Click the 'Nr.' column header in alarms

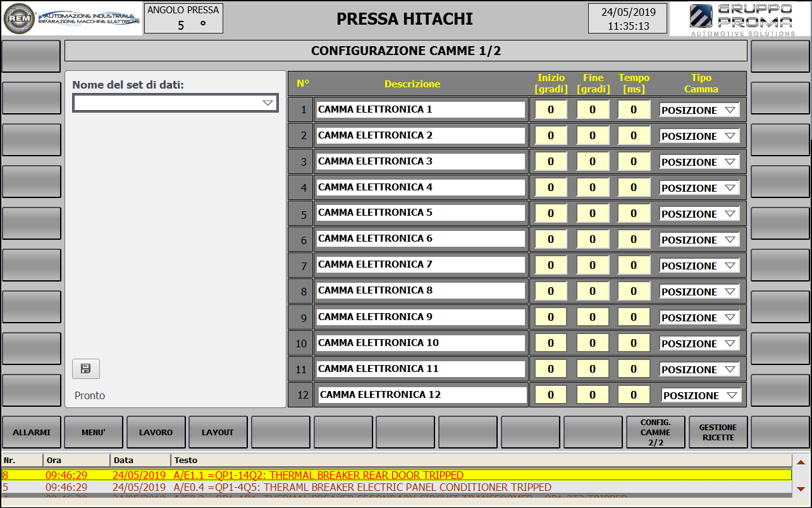click(22, 460)
